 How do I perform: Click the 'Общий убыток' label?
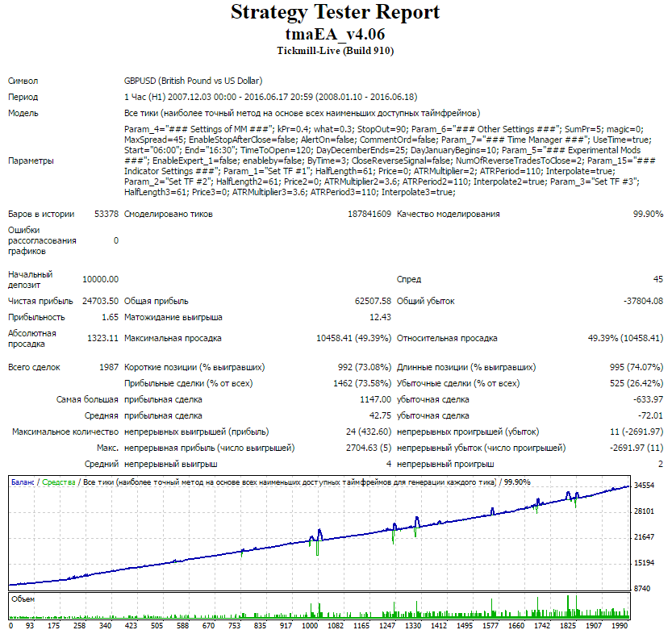click(426, 301)
